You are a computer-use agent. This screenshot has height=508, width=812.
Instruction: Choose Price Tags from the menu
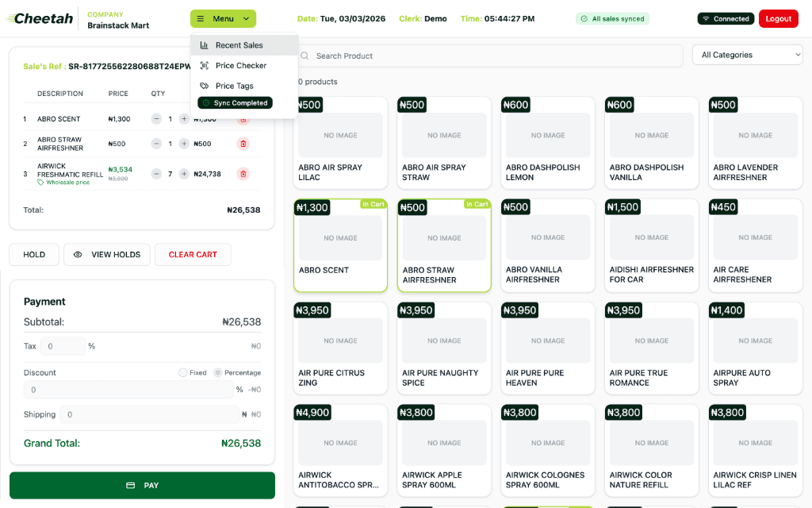(x=234, y=86)
